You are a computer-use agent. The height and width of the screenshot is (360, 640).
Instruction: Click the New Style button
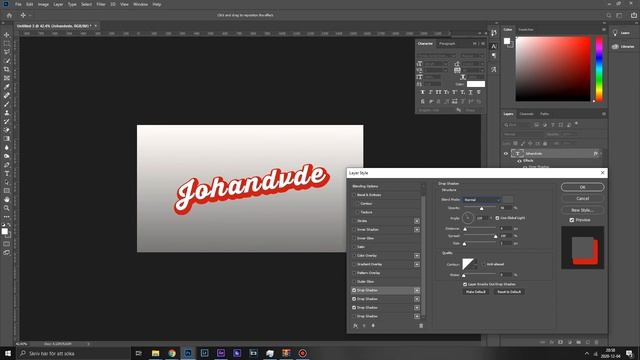(582, 210)
